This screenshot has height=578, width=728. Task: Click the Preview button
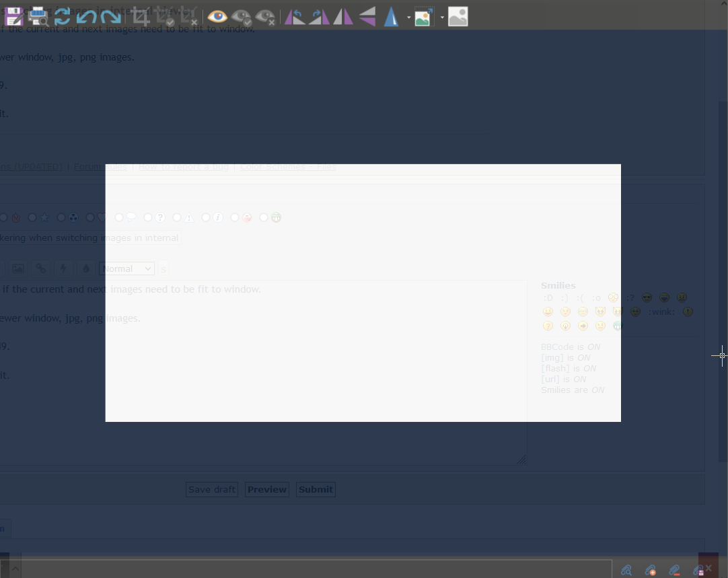[266, 489]
